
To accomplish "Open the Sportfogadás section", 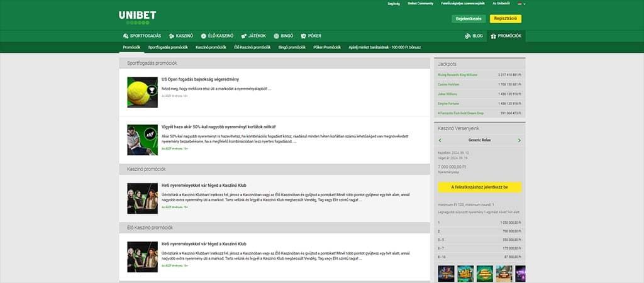I will (x=142, y=36).
